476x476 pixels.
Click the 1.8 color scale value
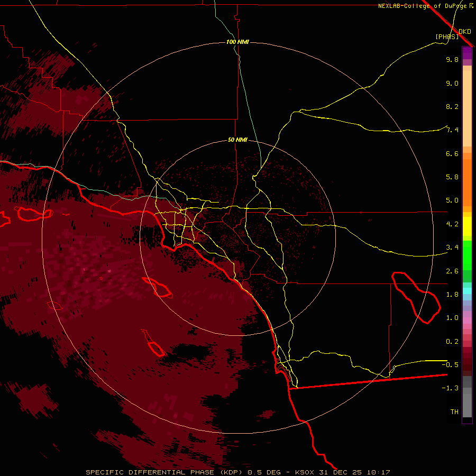[452, 295]
